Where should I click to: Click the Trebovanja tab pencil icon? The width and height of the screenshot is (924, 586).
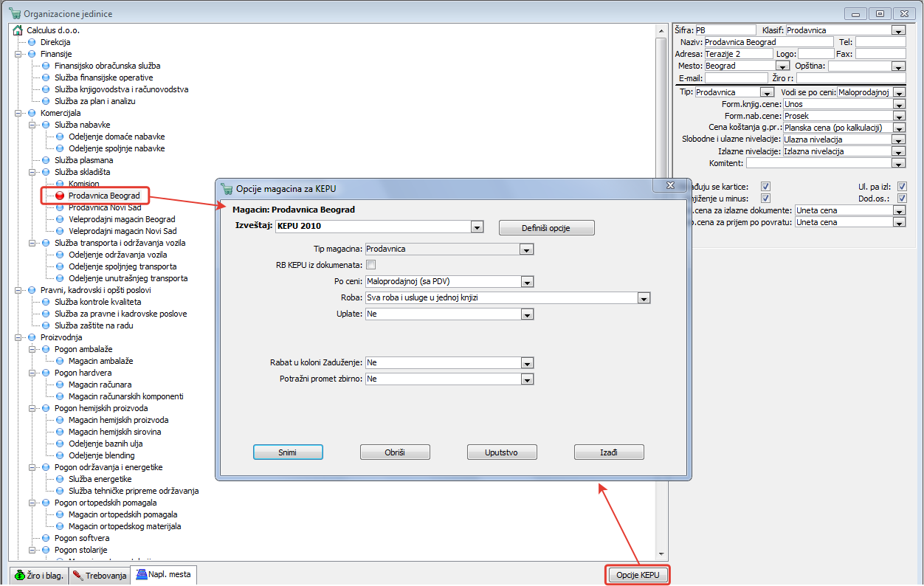77,576
